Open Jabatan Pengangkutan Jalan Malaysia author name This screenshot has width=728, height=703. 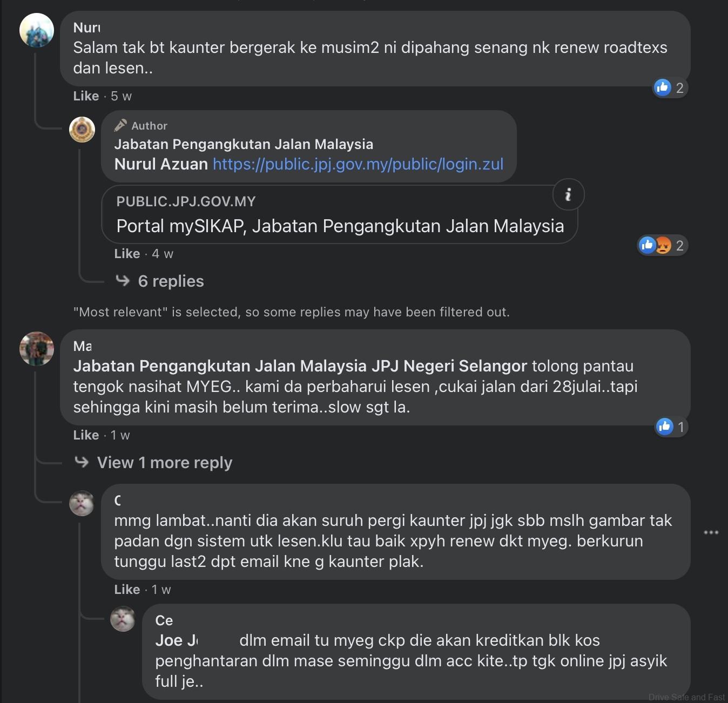244,144
